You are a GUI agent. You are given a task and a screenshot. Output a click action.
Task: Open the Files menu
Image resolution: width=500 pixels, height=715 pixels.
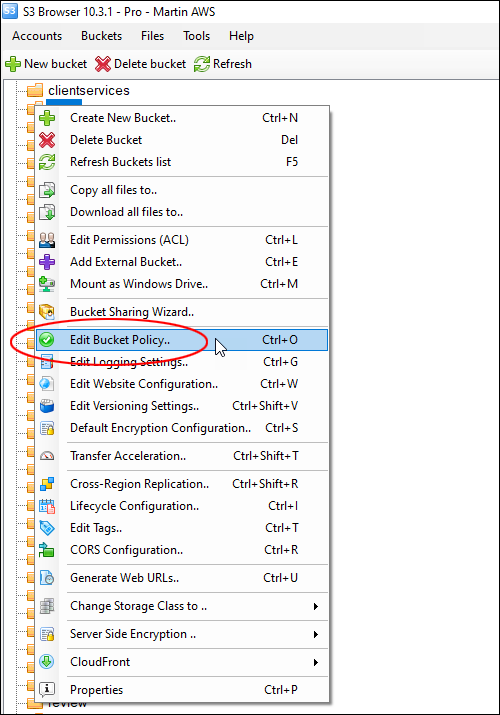152,36
